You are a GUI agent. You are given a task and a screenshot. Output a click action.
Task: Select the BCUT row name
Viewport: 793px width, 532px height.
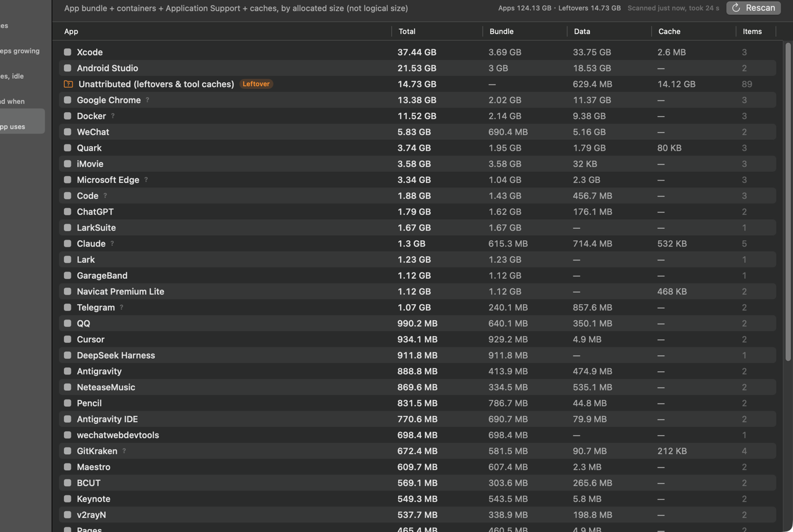(88, 483)
